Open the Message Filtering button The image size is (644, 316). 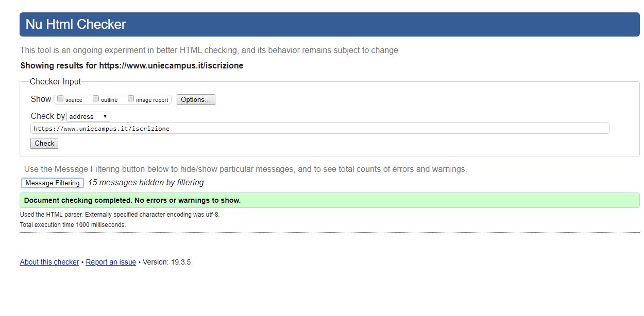(x=53, y=183)
